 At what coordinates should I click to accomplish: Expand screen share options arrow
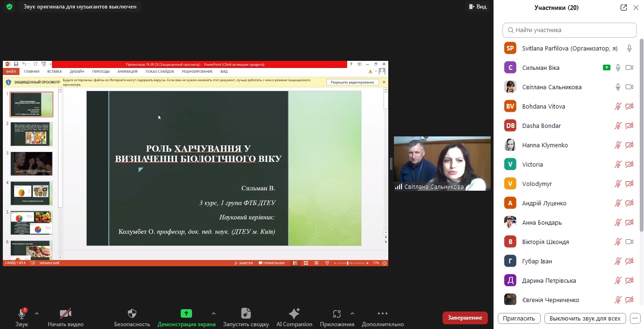click(213, 313)
